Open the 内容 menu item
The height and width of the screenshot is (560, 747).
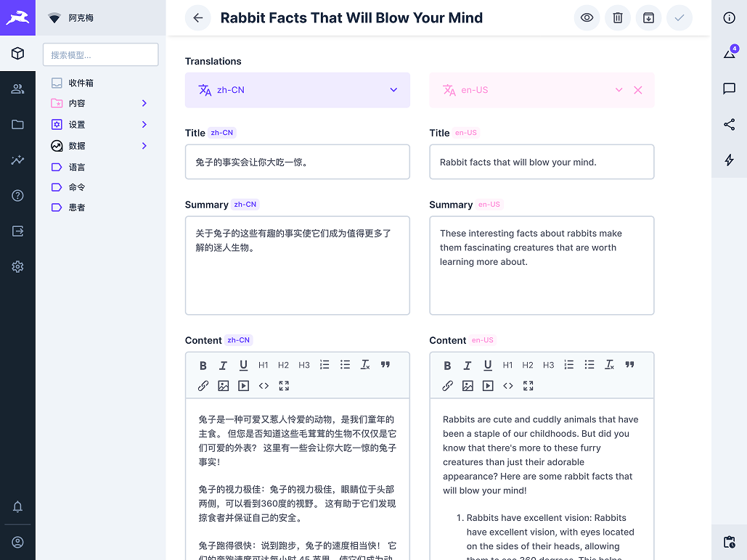[77, 103]
